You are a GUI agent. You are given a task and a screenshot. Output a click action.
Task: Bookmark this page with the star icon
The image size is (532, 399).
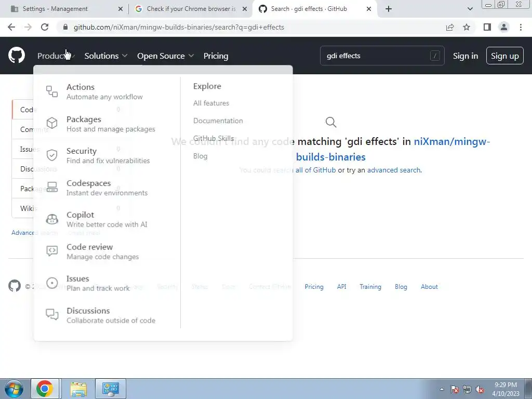[x=467, y=27]
